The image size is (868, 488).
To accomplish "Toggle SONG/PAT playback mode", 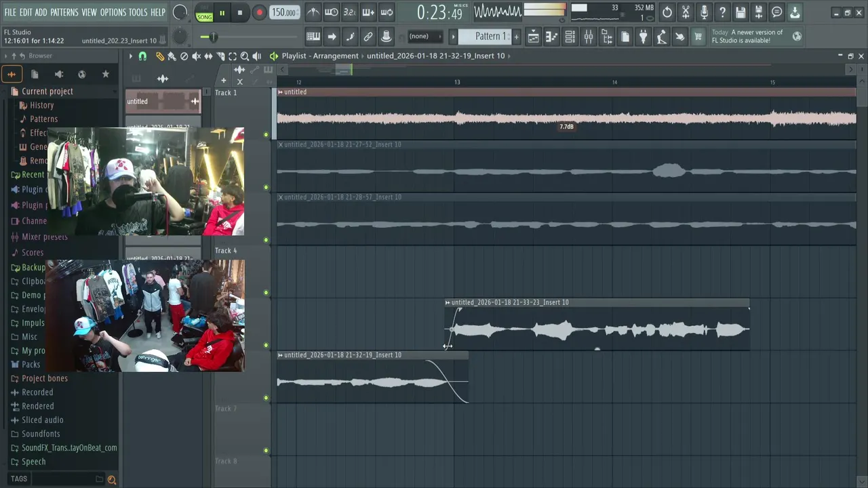I will point(204,13).
